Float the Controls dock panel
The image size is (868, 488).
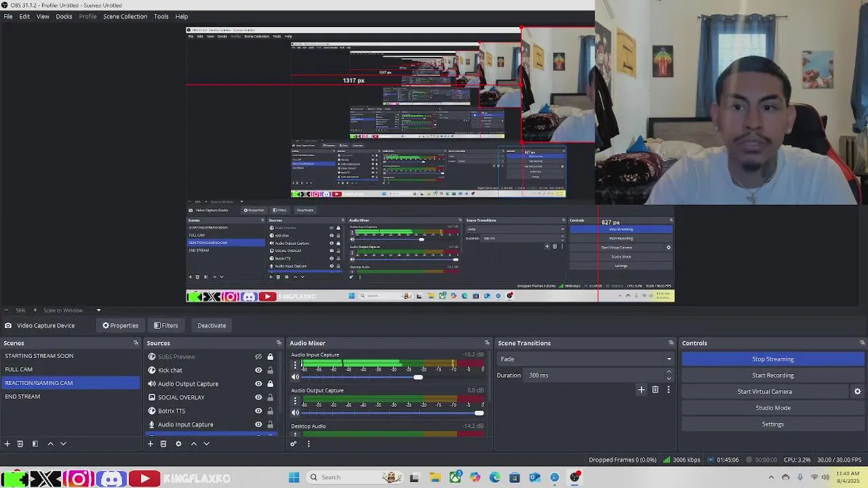click(x=863, y=343)
